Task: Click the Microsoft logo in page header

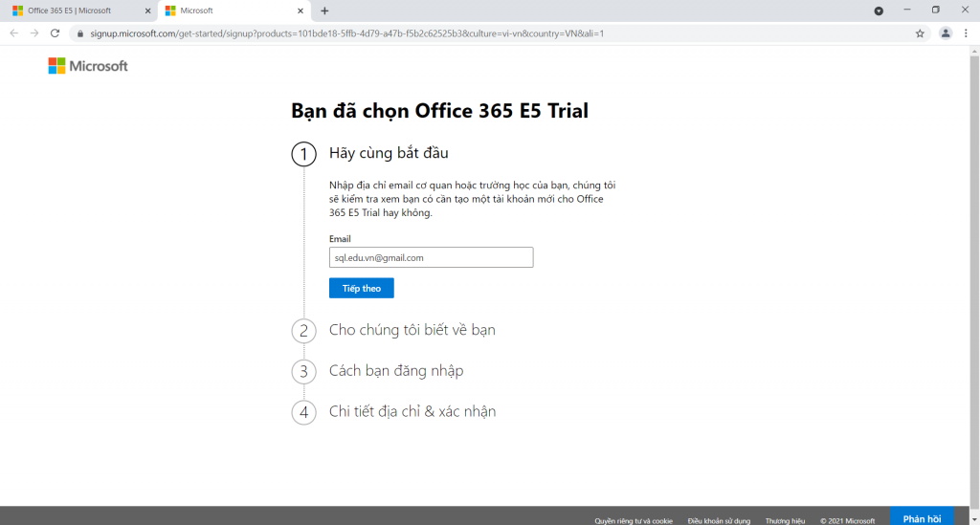Action: [88, 66]
